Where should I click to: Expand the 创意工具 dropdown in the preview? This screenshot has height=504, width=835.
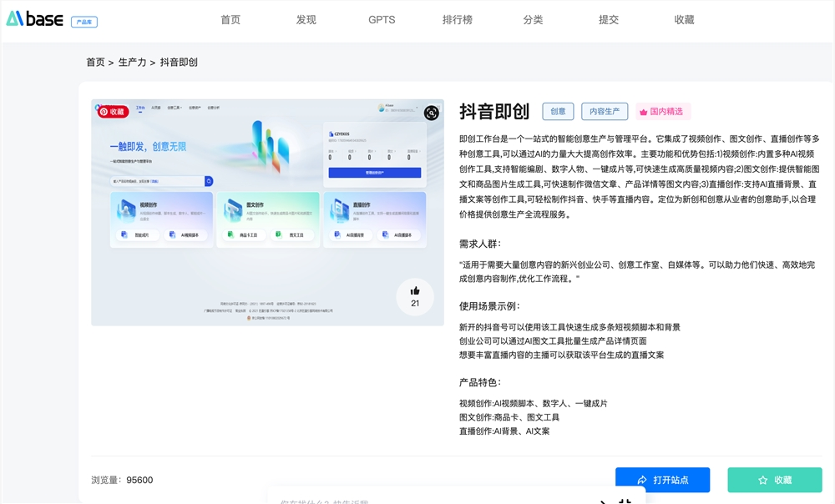click(174, 108)
